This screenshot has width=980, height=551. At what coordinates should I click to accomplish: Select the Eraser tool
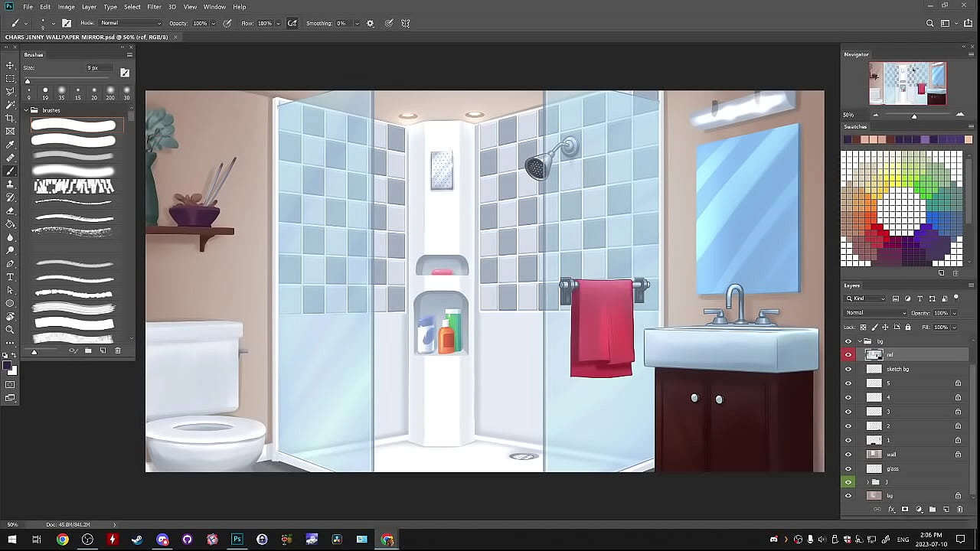click(x=10, y=210)
